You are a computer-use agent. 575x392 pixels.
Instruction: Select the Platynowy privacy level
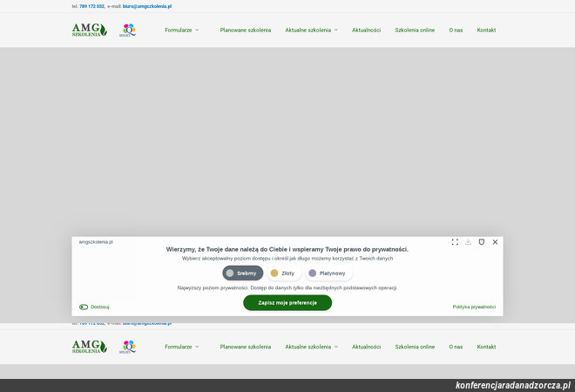pos(328,273)
